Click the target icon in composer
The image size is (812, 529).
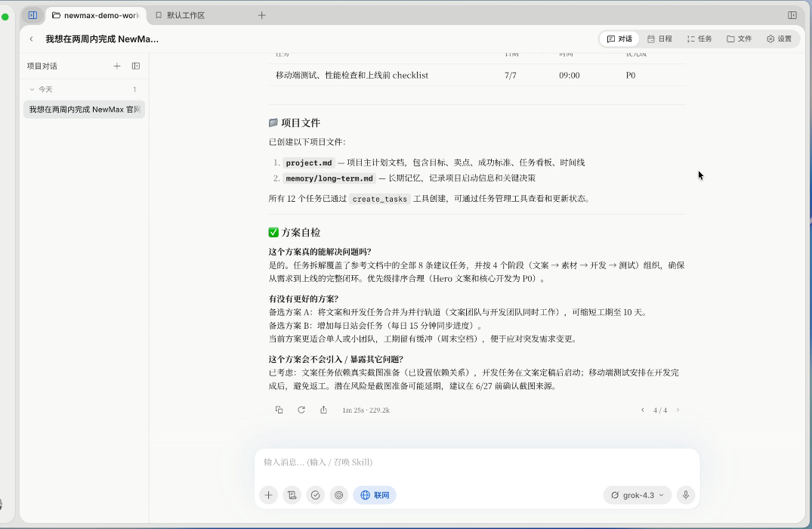pos(338,495)
